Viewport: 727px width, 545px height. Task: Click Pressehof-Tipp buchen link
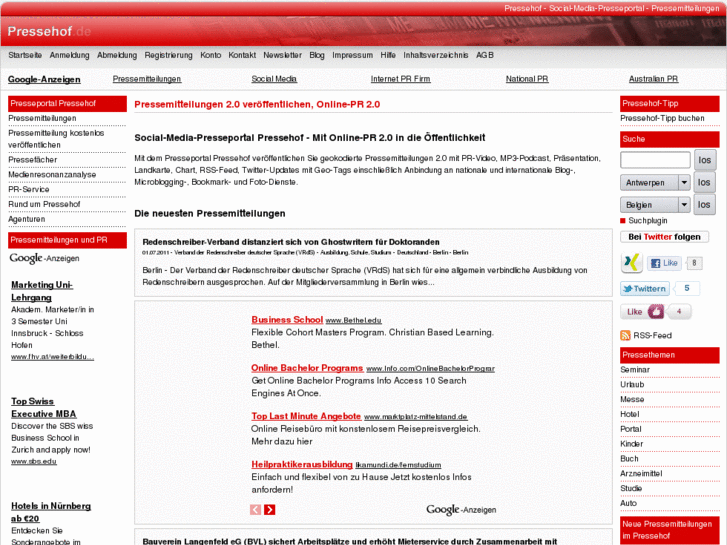click(x=662, y=118)
